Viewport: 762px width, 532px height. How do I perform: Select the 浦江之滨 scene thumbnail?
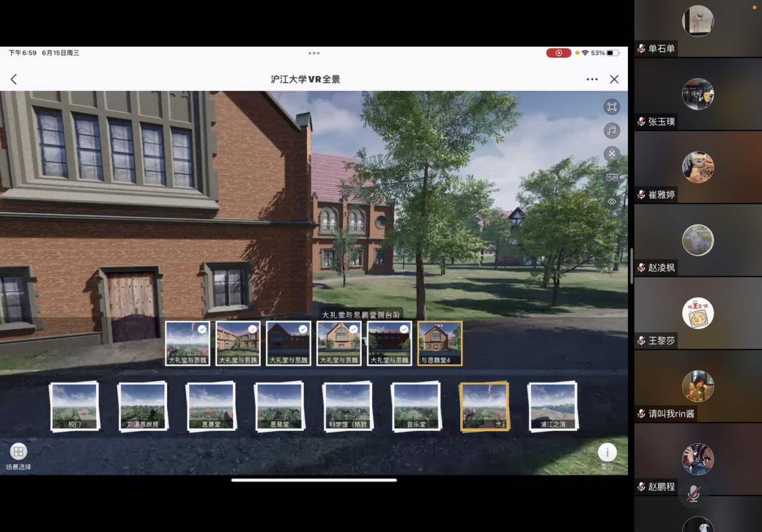[x=553, y=407]
